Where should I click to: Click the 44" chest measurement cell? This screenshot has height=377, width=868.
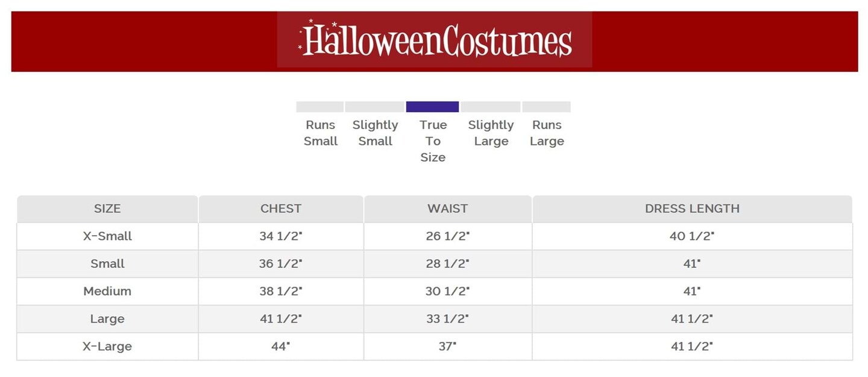[281, 347]
